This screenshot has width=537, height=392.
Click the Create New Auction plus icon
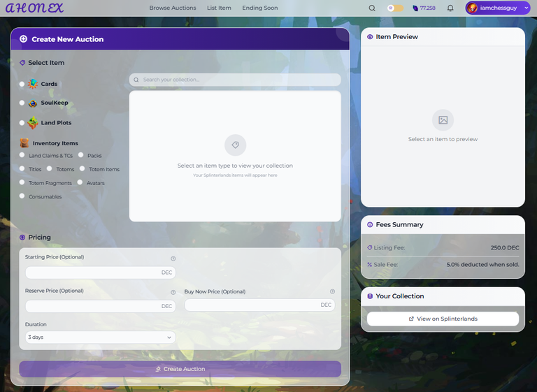[x=23, y=39]
